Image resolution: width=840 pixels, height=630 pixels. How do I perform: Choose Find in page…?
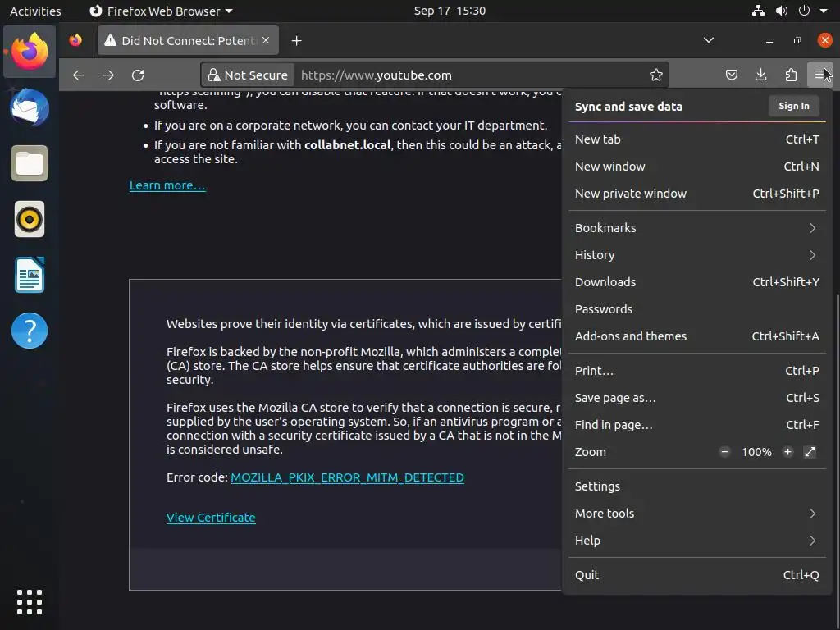point(697,425)
